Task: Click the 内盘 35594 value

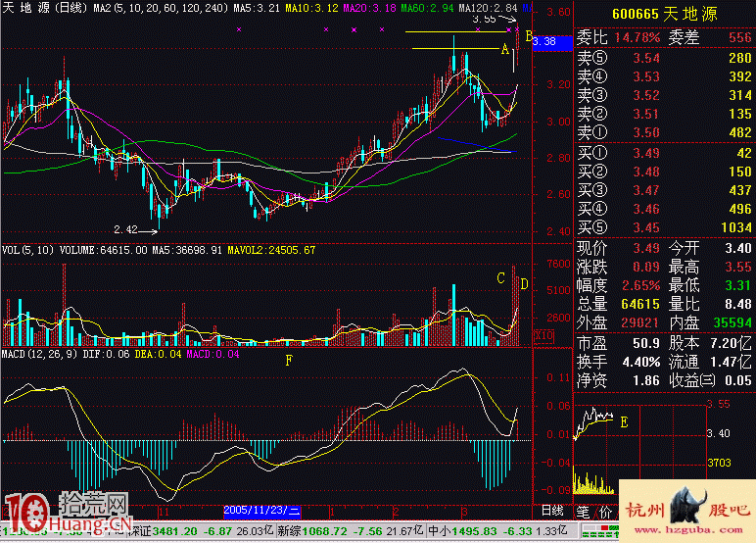Action: pyautogui.click(x=732, y=322)
